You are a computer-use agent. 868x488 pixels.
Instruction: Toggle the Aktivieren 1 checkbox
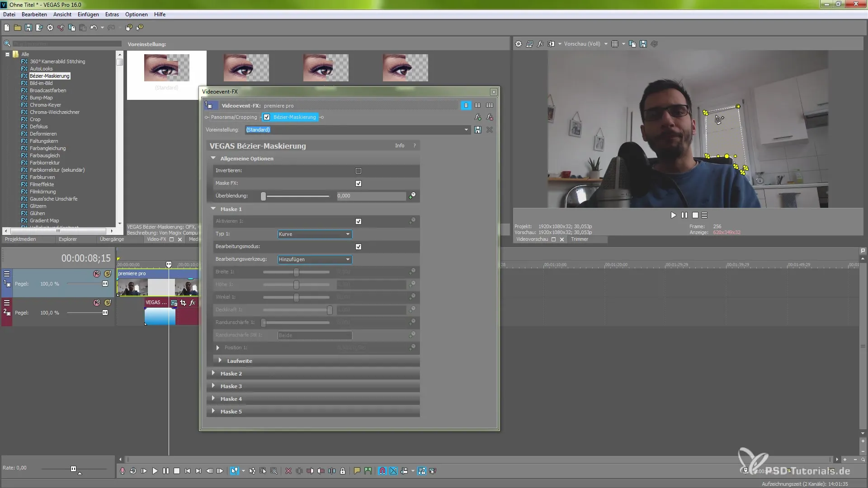(359, 221)
